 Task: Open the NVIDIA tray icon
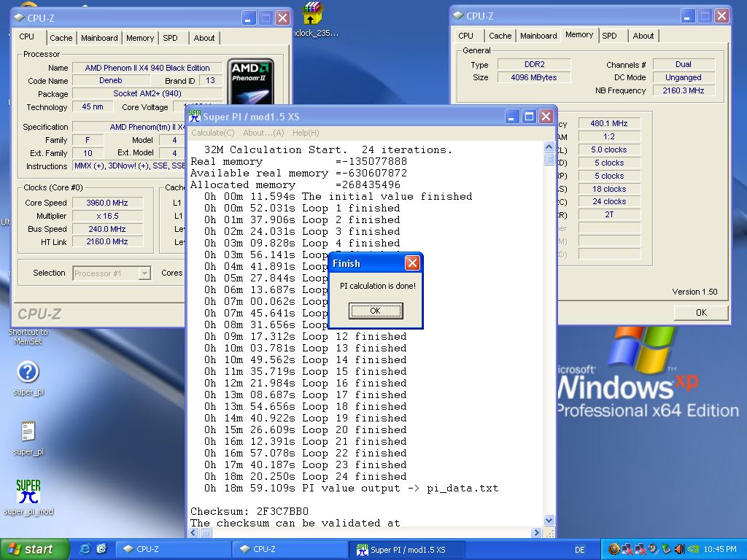coord(693,550)
